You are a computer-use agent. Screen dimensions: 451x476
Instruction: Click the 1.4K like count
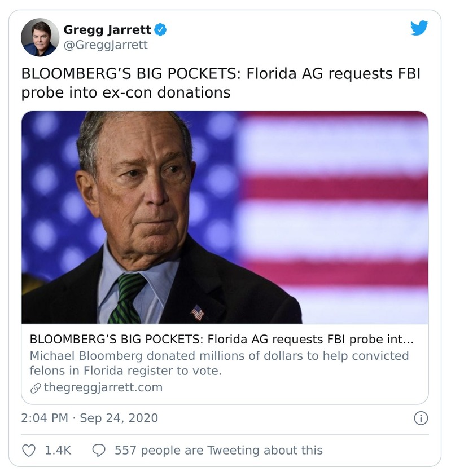coord(56,450)
